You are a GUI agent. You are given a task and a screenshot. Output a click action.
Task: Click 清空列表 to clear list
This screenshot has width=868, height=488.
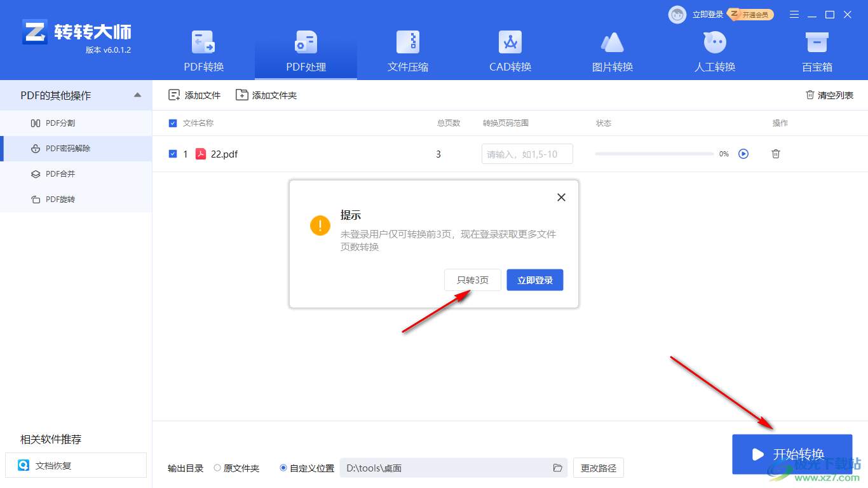tap(829, 95)
